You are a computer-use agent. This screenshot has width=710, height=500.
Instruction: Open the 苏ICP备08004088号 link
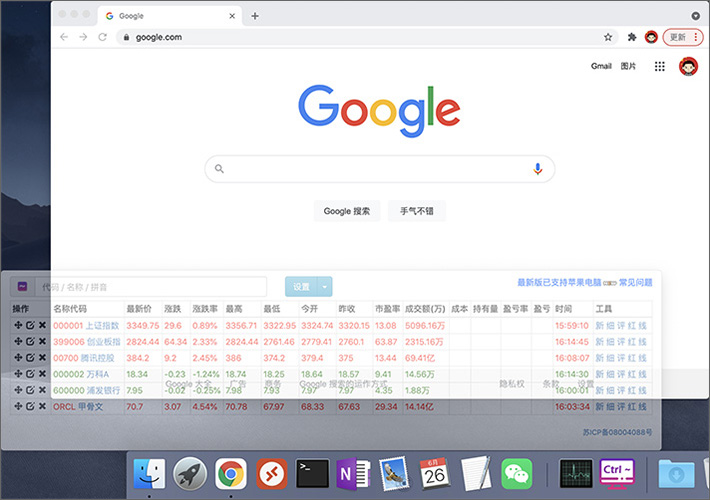click(x=618, y=433)
